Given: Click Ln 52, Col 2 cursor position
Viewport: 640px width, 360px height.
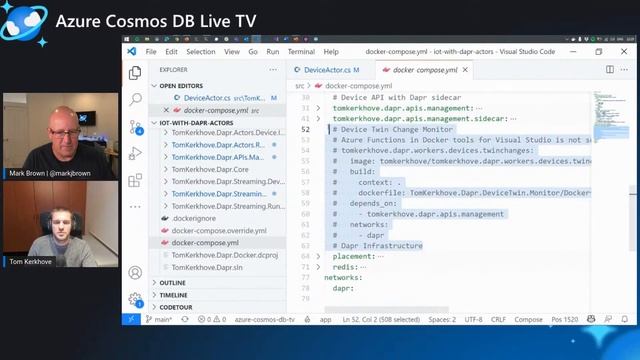Looking at the screenshot, I should (x=381, y=319).
